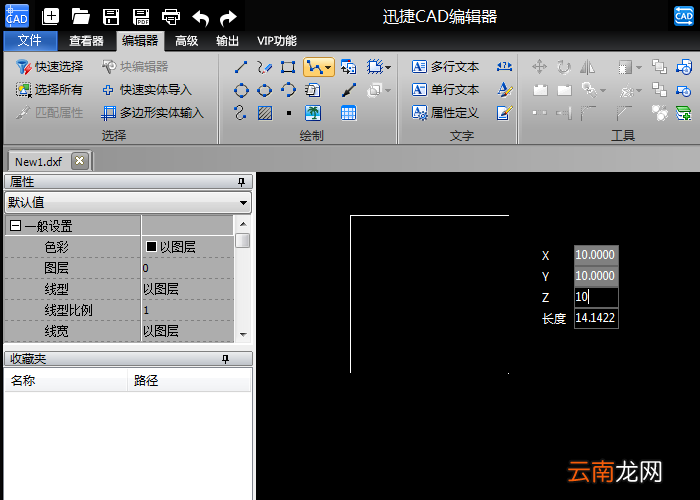This screenshot has width=700, height=500.
Task: Switch to the 查看器 tab
Action: click(86, 41)
